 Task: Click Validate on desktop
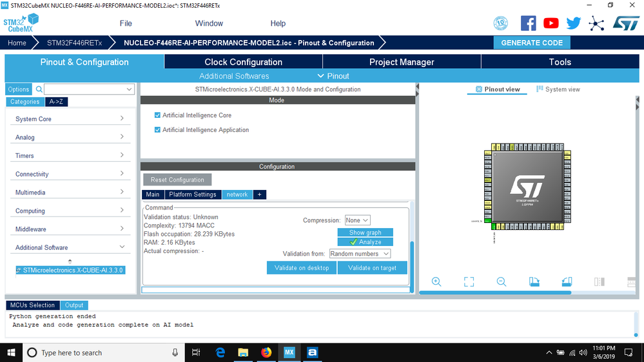pos(302,267)
